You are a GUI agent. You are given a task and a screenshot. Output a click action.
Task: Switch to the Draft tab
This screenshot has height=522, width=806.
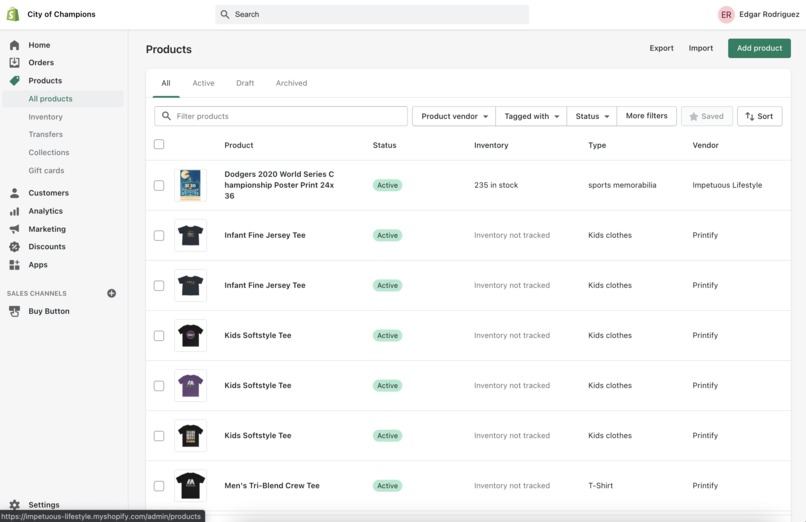(245, 83)
